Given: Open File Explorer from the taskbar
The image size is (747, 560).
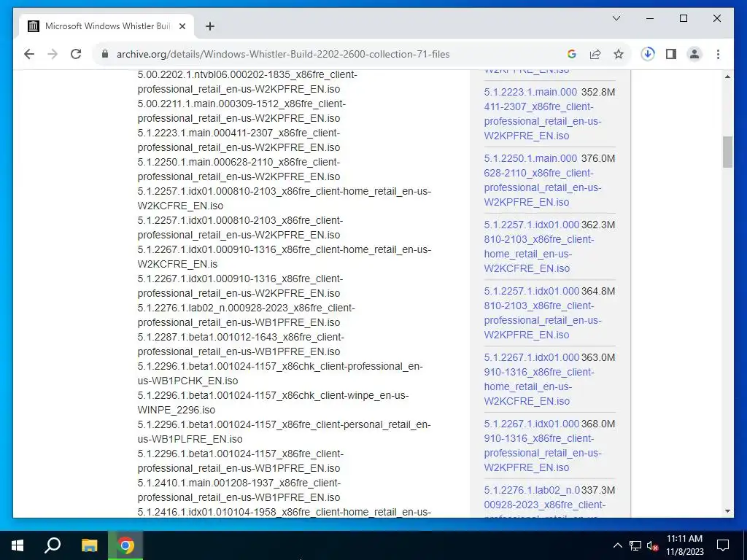Looking at the screenshot, I should (89, 545).
